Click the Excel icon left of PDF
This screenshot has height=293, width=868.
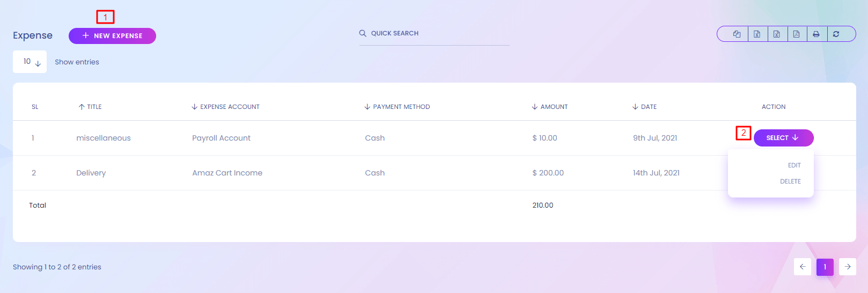[x=777, y=34]
